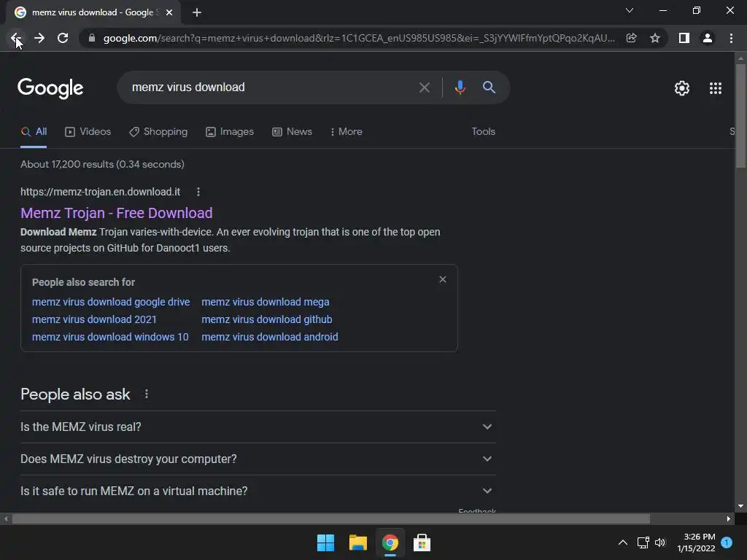
Task: Open the Chrome side panel icon
Action: pyautogui.click(x=684, y=38)
